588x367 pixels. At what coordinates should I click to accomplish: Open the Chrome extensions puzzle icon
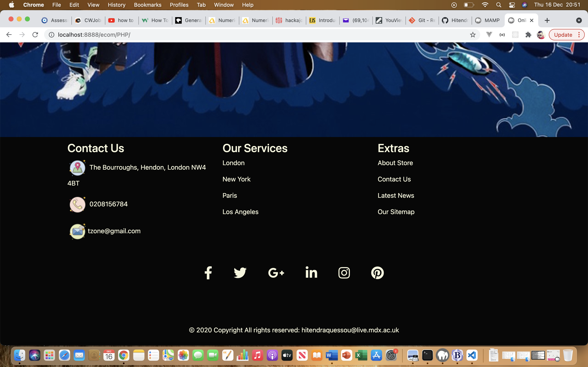[528, 35]
